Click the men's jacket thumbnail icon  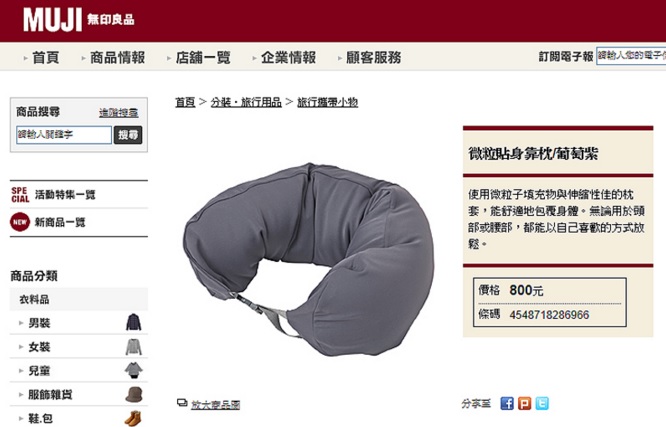pyautogui.click(x=134, y=322)
